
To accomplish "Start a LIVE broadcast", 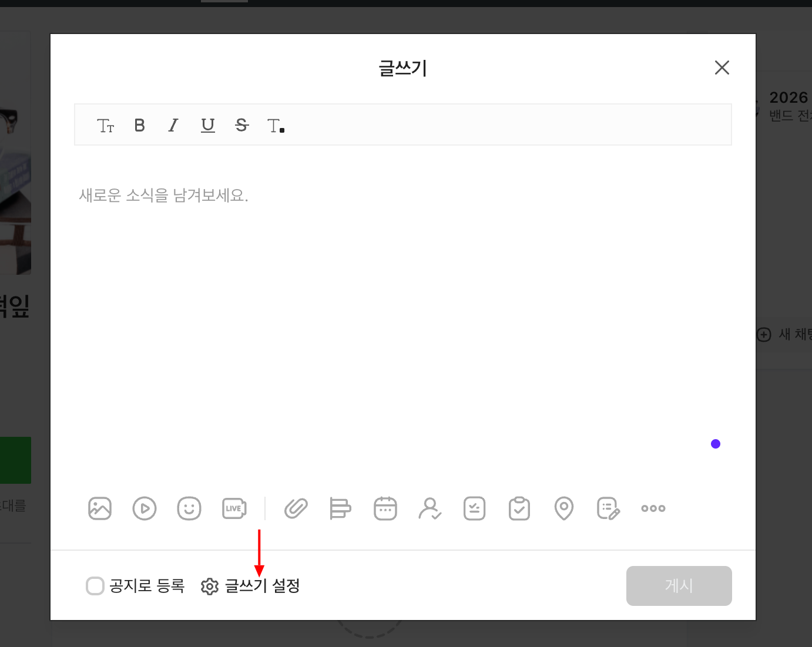I will (234, 508).
